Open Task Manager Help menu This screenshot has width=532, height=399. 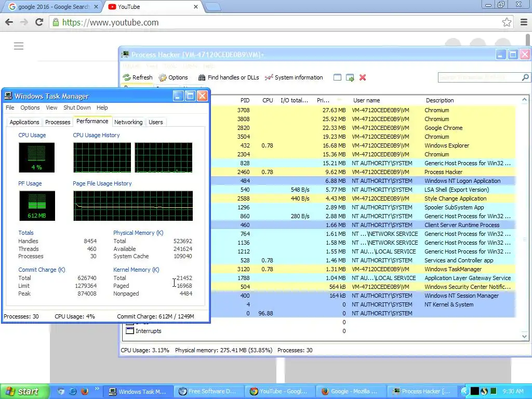pos(102,108)
